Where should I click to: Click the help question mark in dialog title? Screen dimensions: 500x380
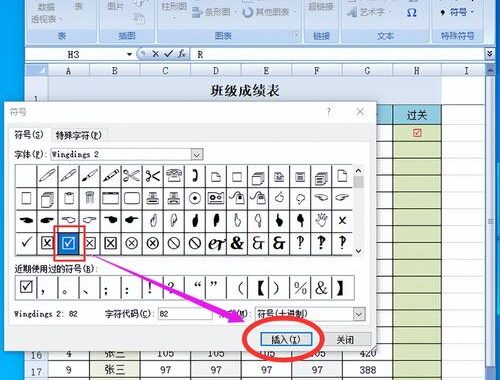coord(329,112)
